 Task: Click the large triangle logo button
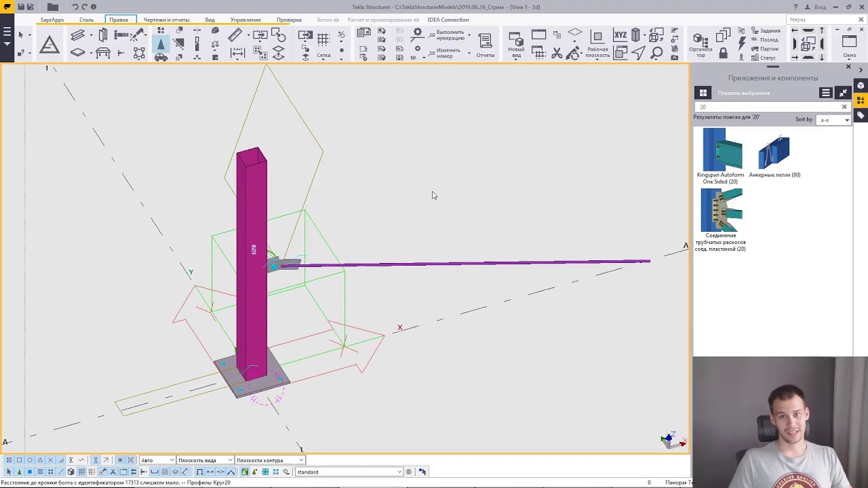pyautogui.click(x=49, y=45)
